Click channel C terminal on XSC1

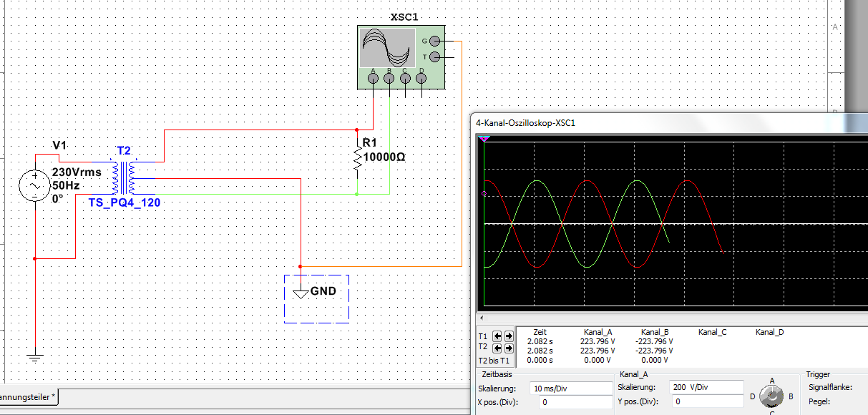click(406, 79)
